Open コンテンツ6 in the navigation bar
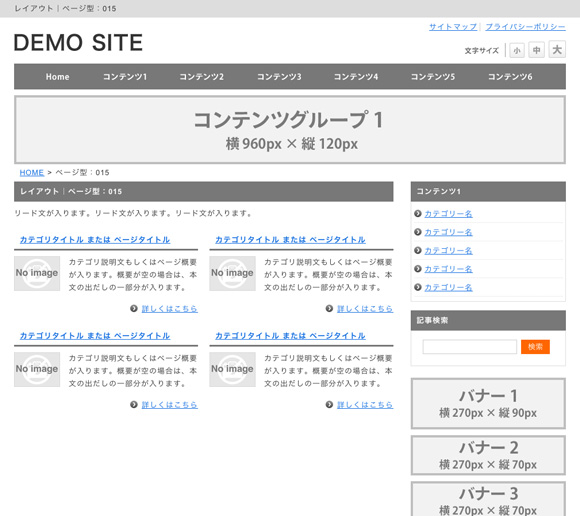 [x=510, y=77]
